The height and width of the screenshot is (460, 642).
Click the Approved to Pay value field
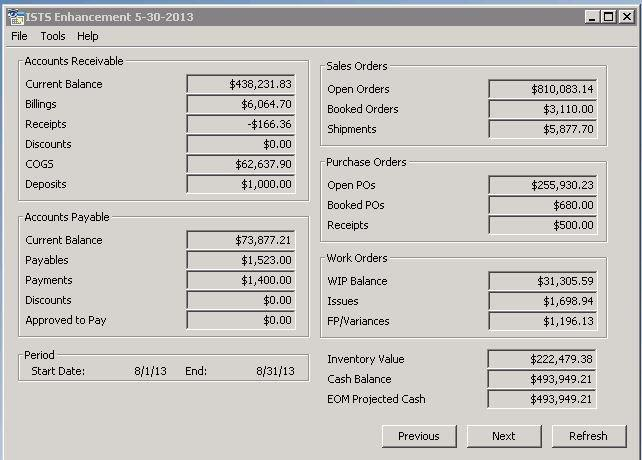coord(241,320)
